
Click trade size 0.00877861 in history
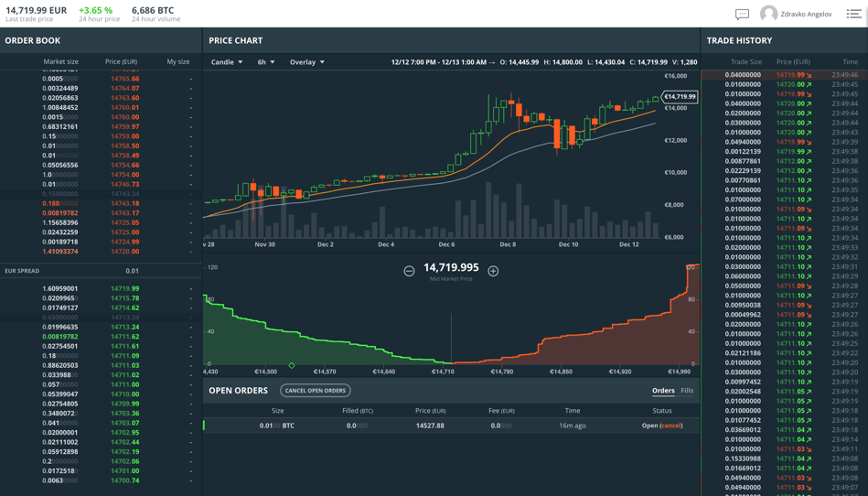click(x=743, y=161)
